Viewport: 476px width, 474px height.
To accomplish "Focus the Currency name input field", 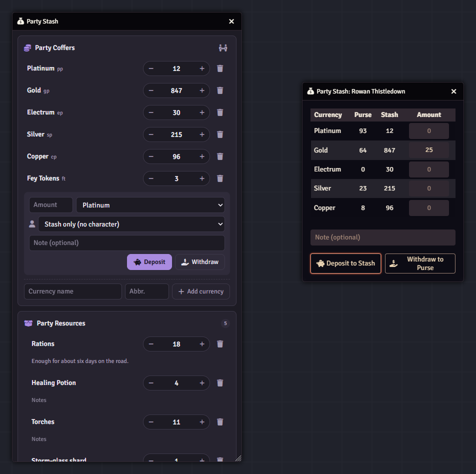I will [73, 291].
